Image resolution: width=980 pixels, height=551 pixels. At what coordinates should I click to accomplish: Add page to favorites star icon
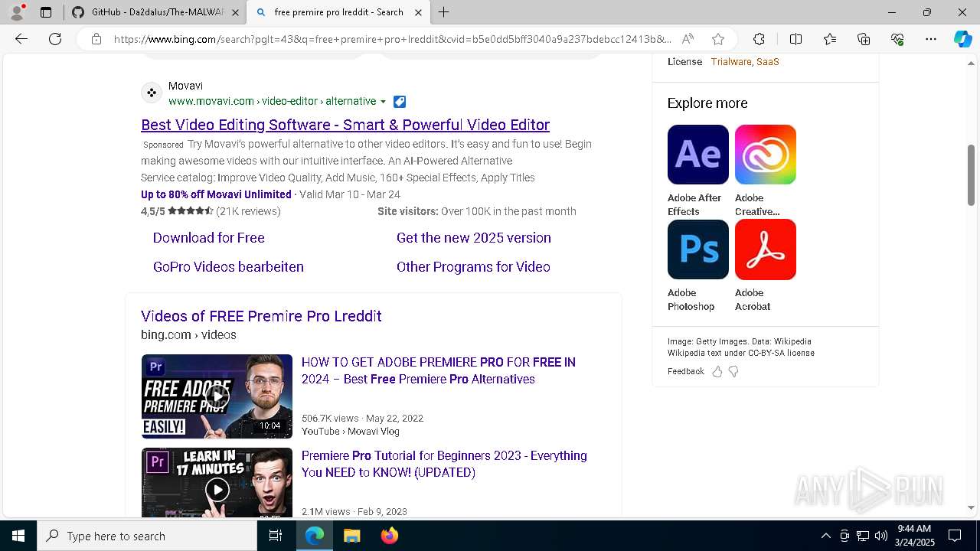[x=717, y=39]
